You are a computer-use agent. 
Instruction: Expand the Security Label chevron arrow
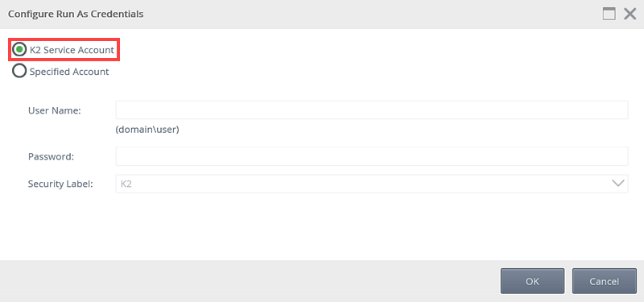tap(617, 184)
